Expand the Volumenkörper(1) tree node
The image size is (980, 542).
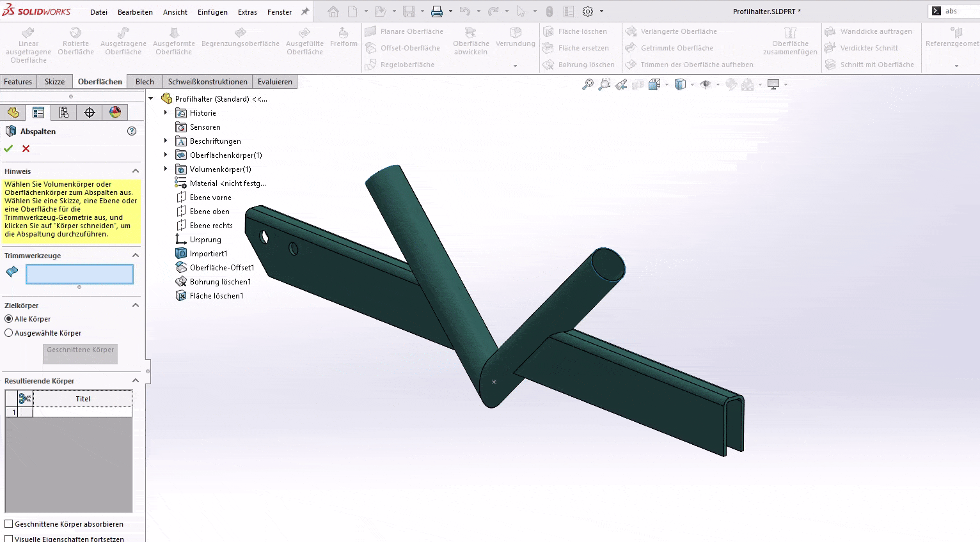tap(166, 169)
